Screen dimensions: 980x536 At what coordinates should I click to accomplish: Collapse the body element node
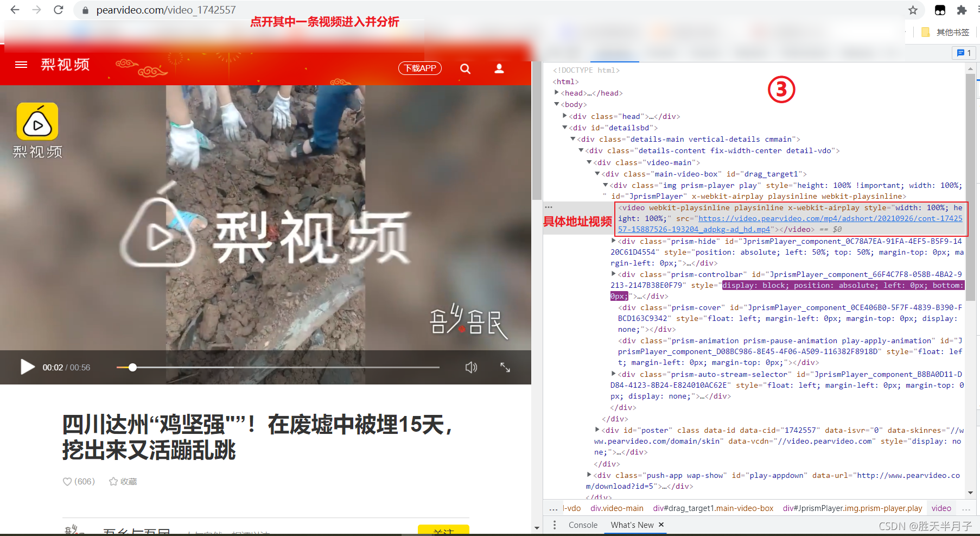(x=557, y=104)
